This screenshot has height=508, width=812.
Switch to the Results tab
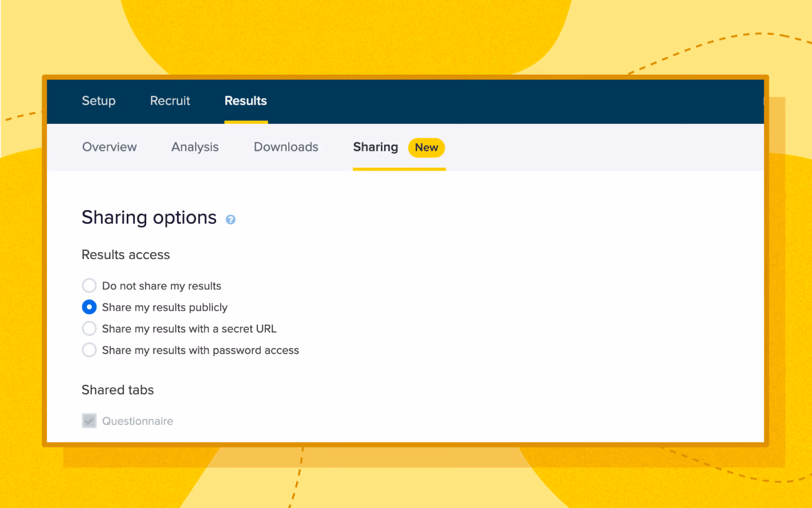point(246,101)
